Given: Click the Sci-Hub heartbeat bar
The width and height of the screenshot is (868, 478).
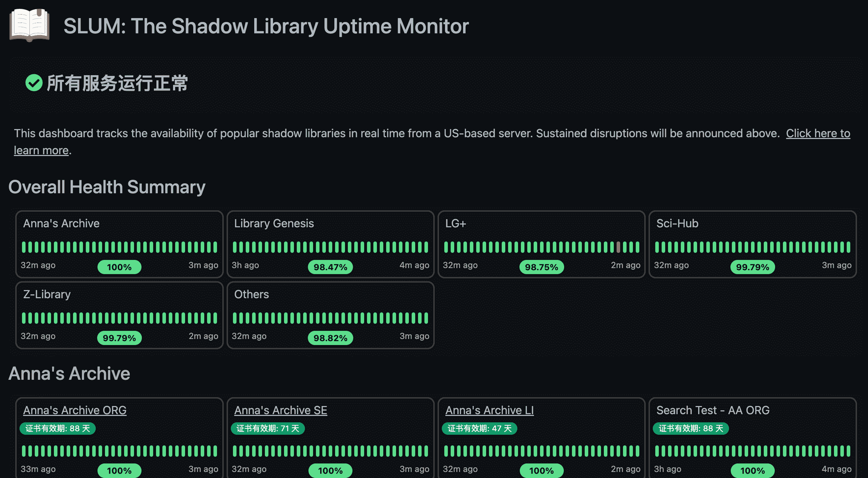Looking at the screenshot, I should tap(752, 247).
